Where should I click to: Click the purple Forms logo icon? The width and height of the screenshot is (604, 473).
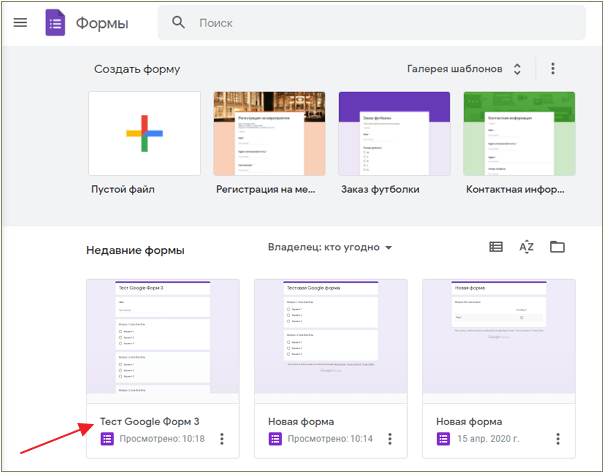tap(55, 23)
